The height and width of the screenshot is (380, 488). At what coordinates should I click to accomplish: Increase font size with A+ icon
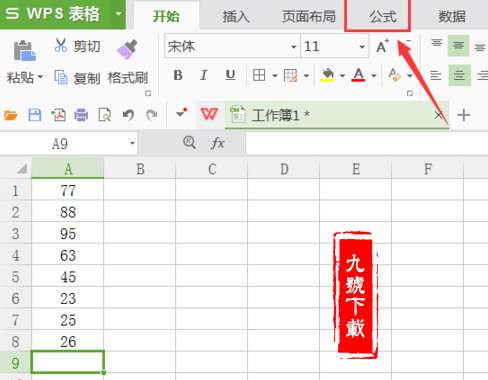[x=382, y=46]
